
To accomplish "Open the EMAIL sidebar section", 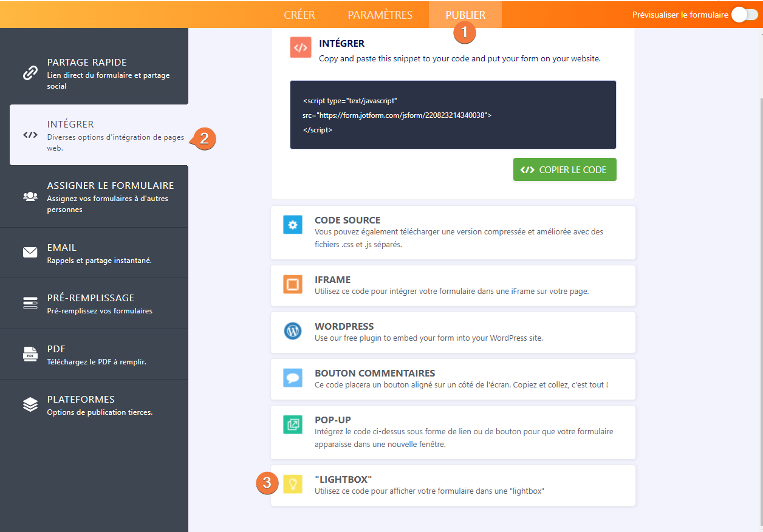I will point(94,253).
